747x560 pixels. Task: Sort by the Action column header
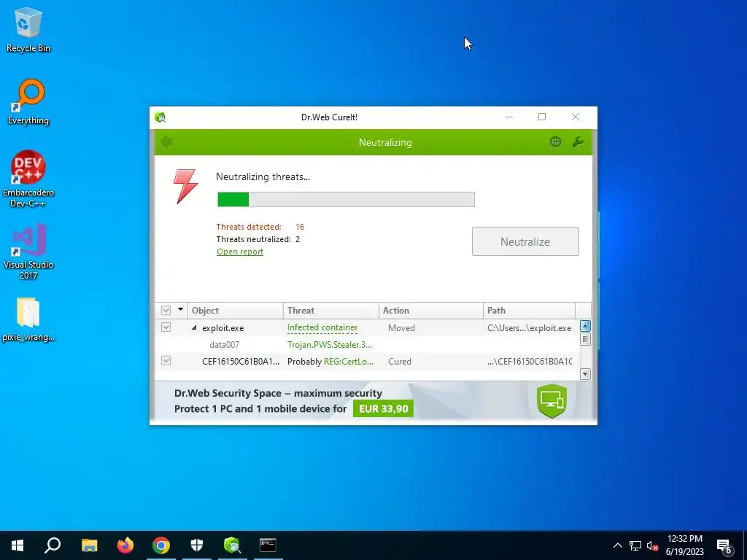pos(430,311)
